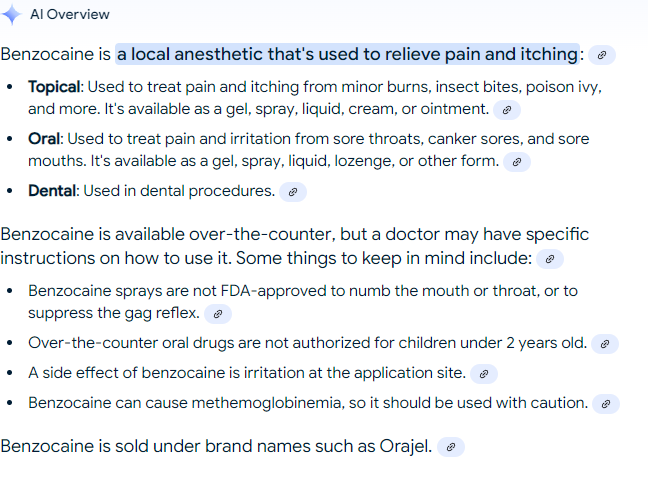This screenshot has height=494, width=648.
Task: Open source link for the Oral bullet
Action: coord(516,161)
